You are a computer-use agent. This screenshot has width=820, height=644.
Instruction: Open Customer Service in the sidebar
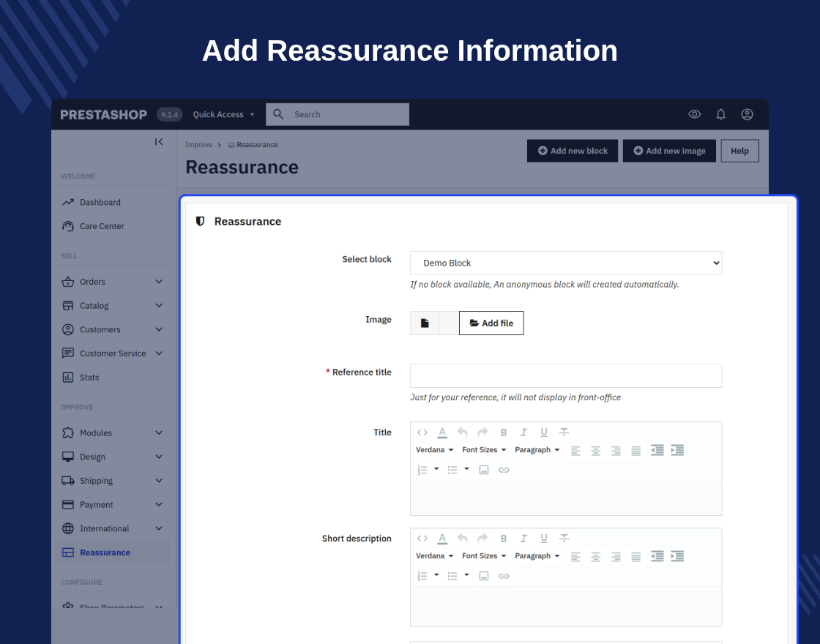tap(113, 353)
